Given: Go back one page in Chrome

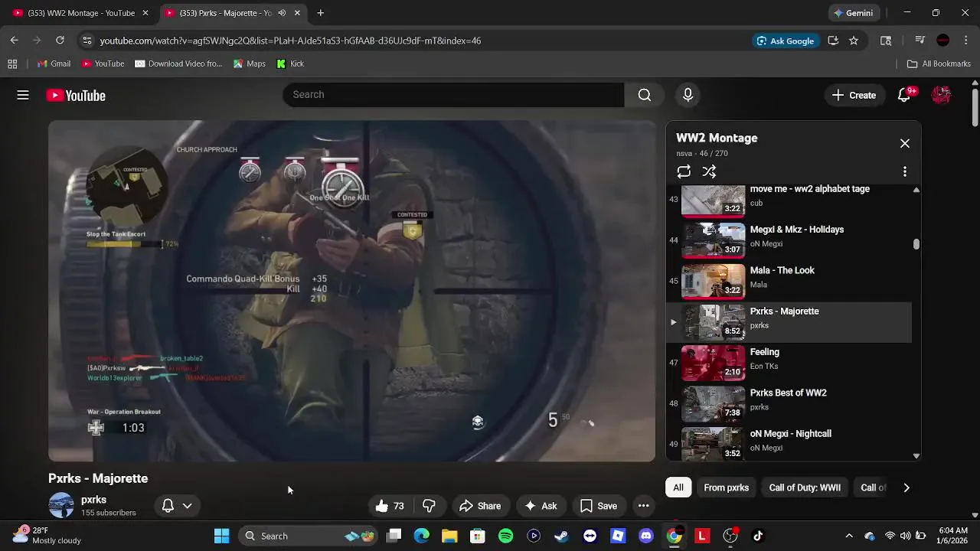Looking at the screenshot, I should click(x=14, y=41).
